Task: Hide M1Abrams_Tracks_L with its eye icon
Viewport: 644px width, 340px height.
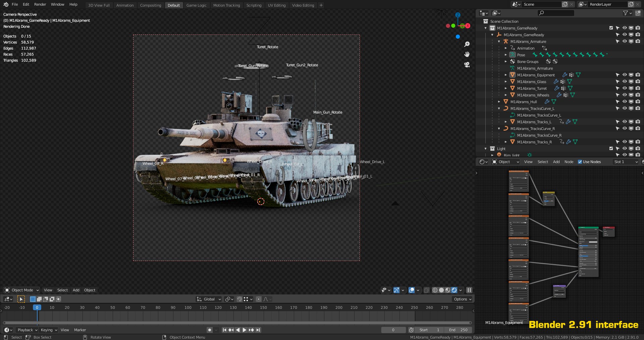Action: coord(625,122)
